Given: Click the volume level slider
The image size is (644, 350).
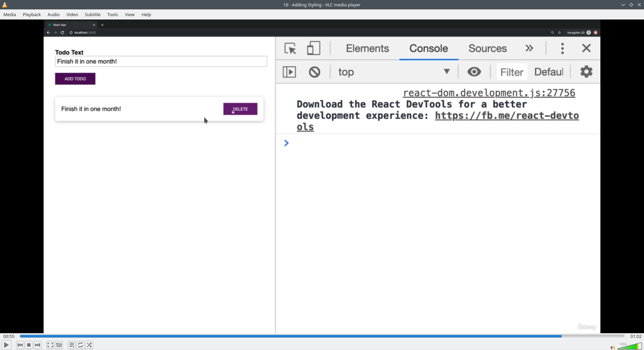Looking at the screenshot, I should (630, 346).
